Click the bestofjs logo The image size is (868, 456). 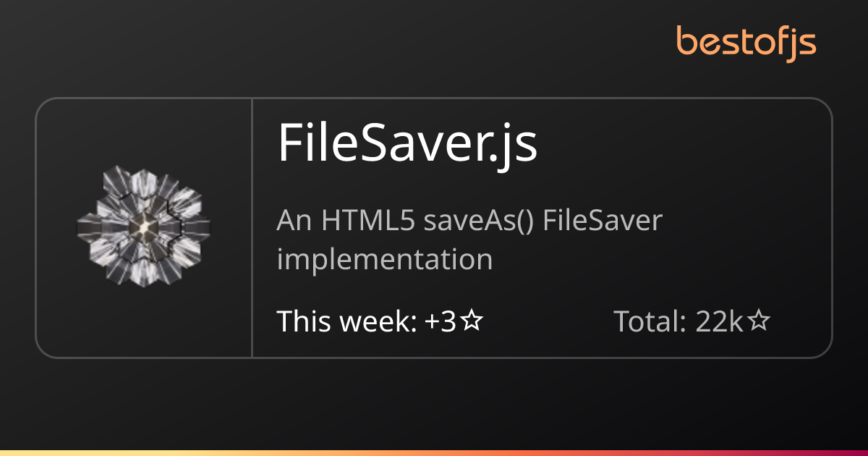746,41
